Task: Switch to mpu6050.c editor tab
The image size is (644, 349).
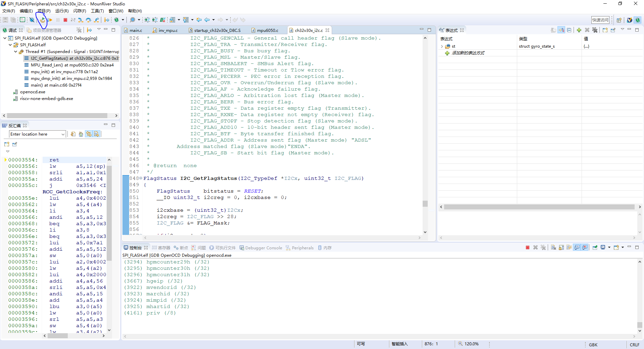Action: pos(268,31)
